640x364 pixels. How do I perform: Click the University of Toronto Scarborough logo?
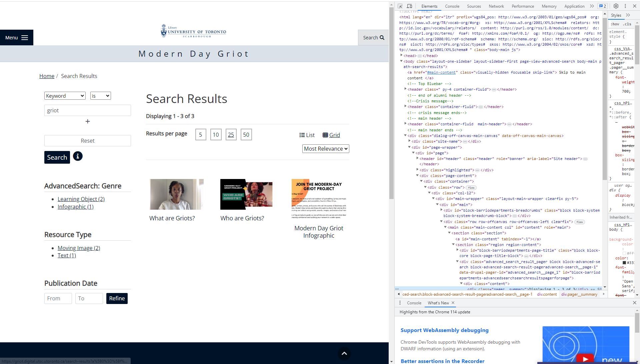pyautogui.click(x=194, y=31)
